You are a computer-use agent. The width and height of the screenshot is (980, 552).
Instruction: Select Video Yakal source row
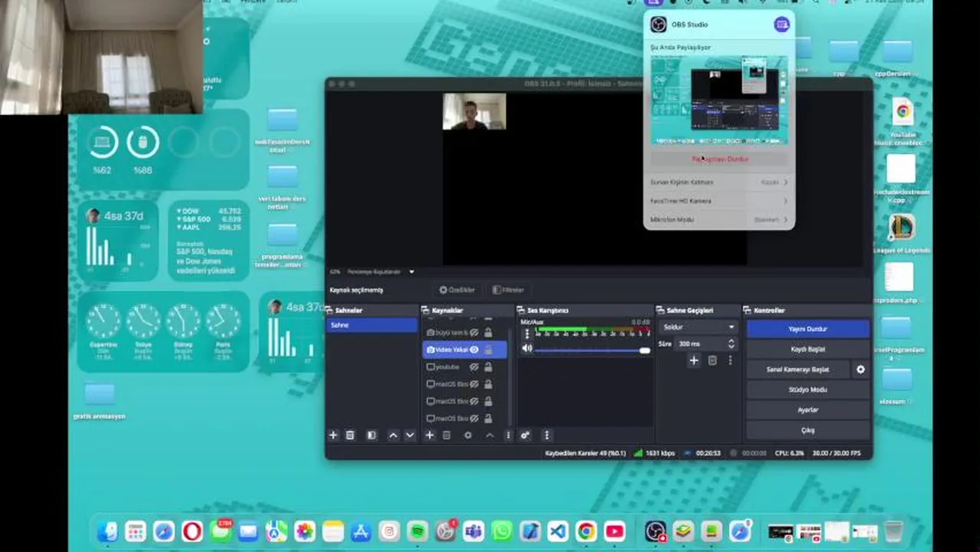(464, 350)
